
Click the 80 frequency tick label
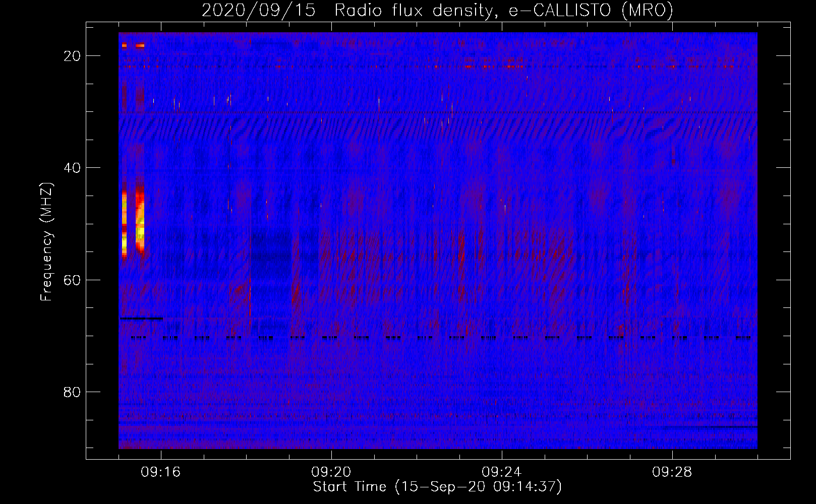(72, 392)
